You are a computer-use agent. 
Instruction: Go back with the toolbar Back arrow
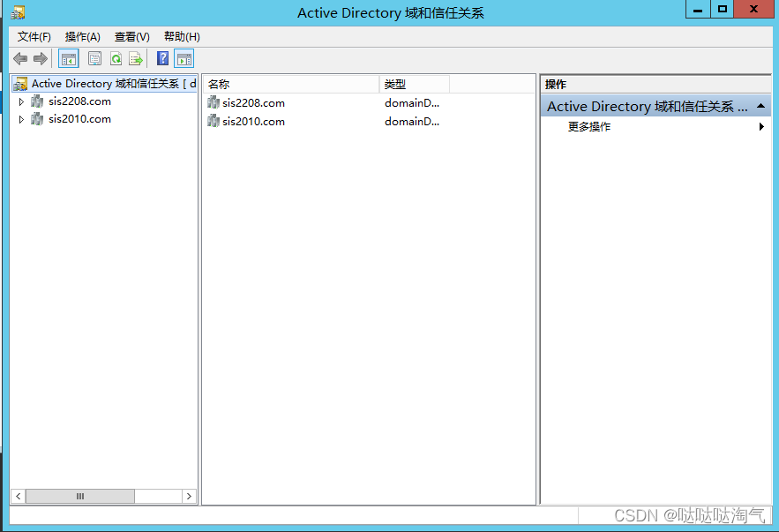[x=20, y=58]
